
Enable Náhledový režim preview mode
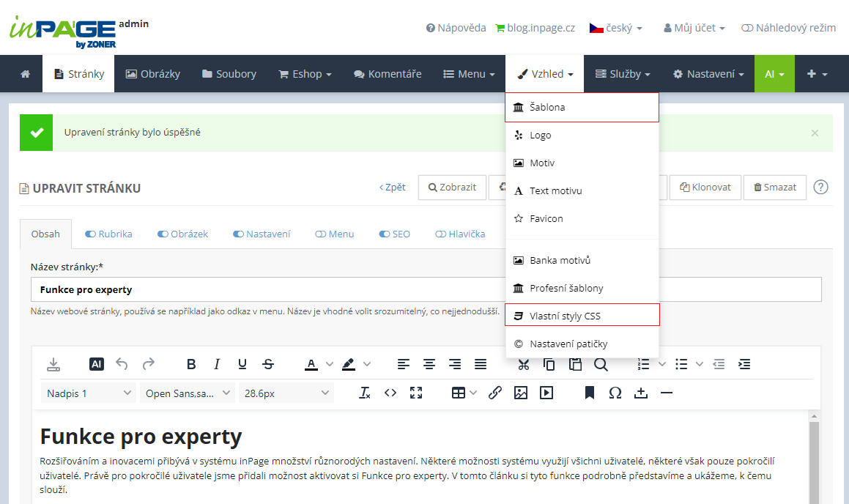pyautogui.click(x=788, y=28)
